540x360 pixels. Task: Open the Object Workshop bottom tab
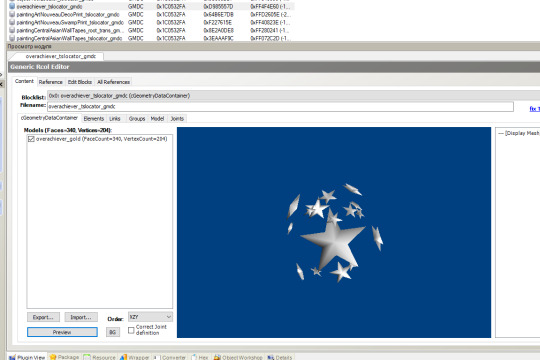[238, 357]
